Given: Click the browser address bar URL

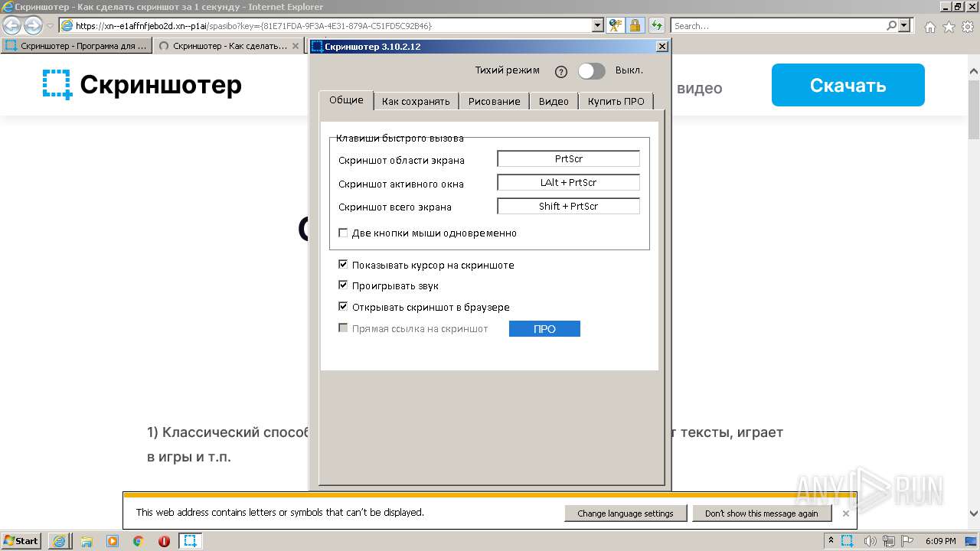Looking at the screenshot, I should pos(325,25).
